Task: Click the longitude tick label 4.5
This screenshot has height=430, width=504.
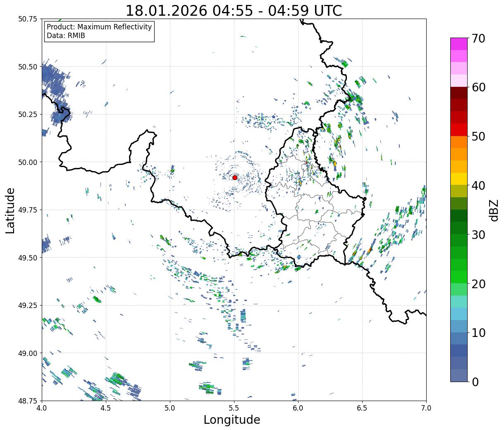Action: [x=106, y=408]
